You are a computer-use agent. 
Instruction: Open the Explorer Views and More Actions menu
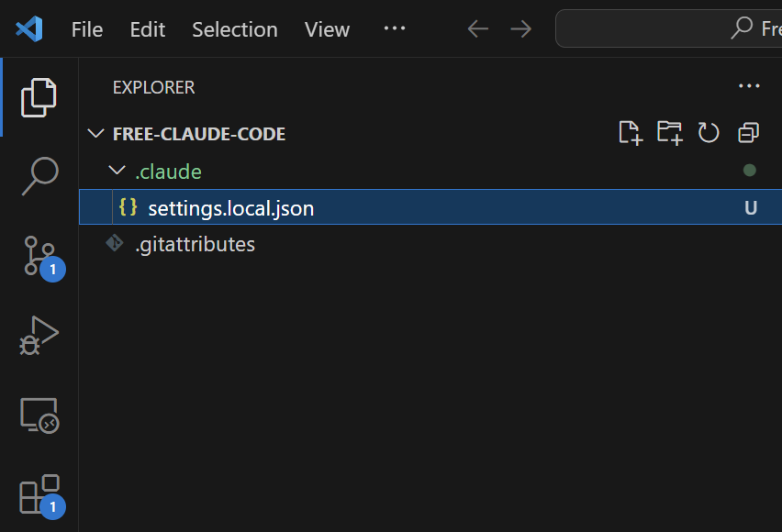(749, 86)
